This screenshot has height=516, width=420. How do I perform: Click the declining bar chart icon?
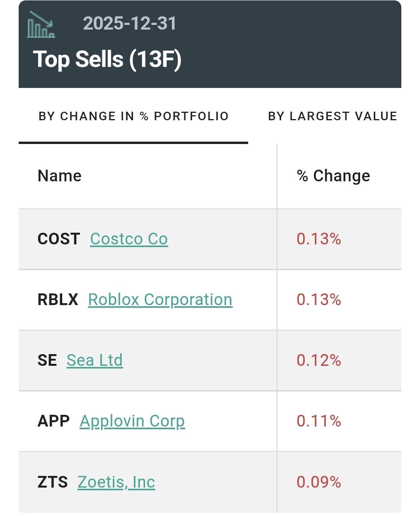(41, 25)
